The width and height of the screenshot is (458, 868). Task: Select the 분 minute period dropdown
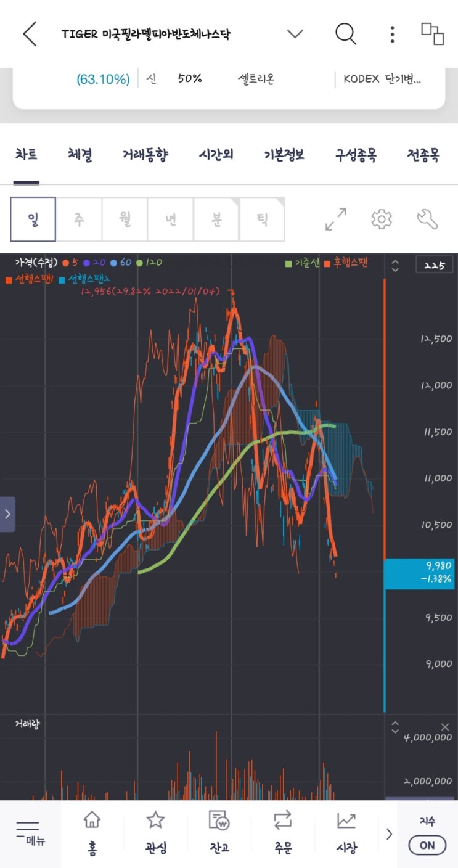[x=216, y=219]
